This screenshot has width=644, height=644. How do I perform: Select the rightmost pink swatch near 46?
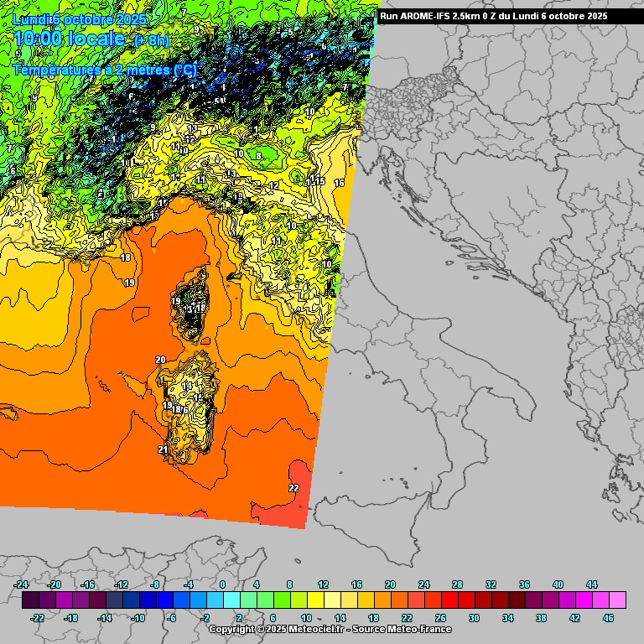(617, 600)
